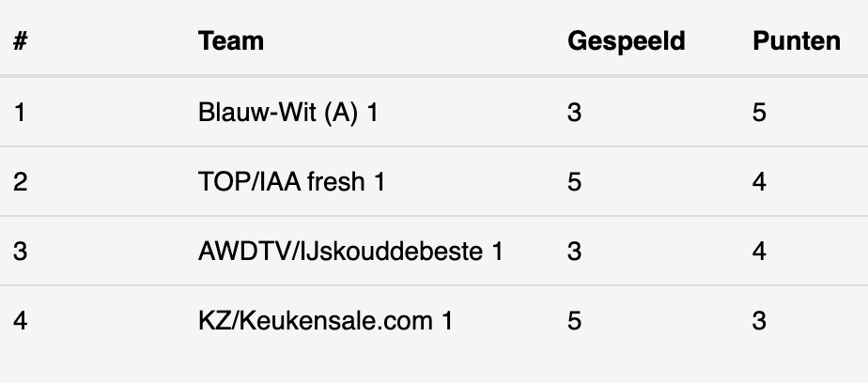Click Blauw-Wit's points value 5
This screenshot has width=868, height=383.
click(x=759, y=113)
